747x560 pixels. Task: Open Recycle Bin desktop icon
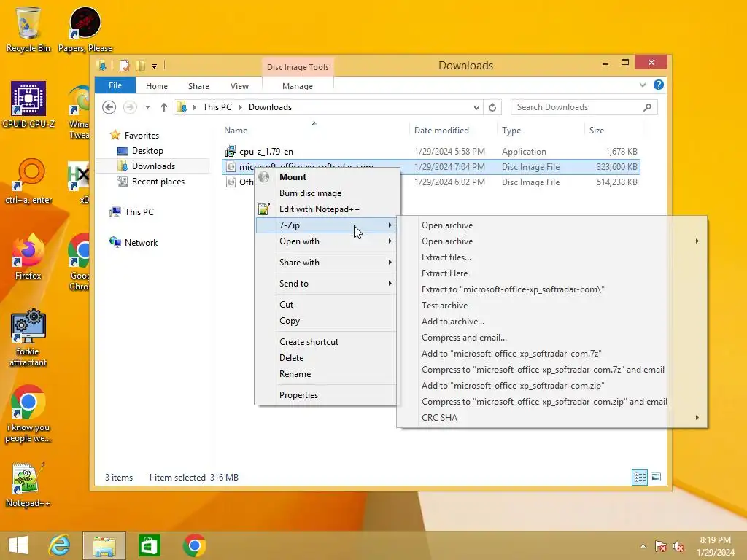pos(28,29)
